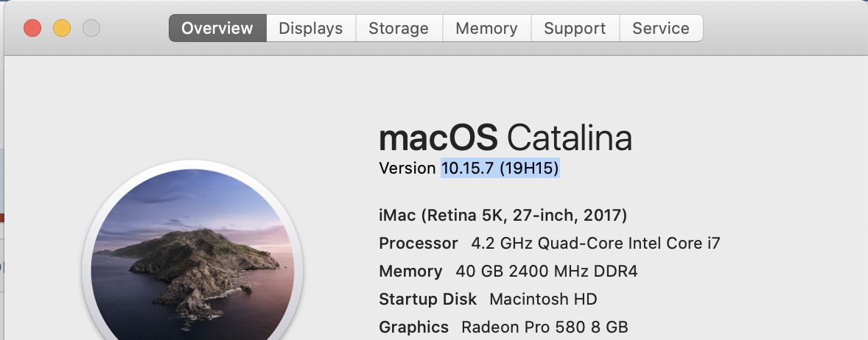
Task: Click the grayed-out zoom window button
Action: click(91, 29)
